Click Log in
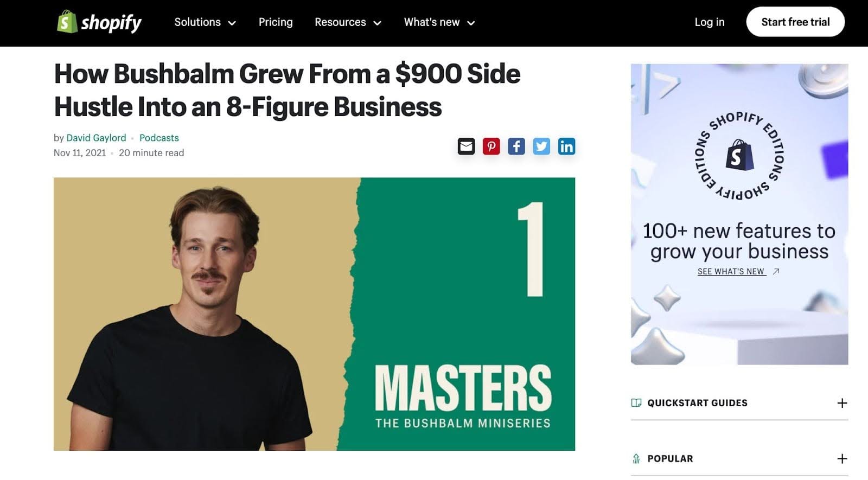This screenshot has height=480, width=868. (x=710, y=22)
